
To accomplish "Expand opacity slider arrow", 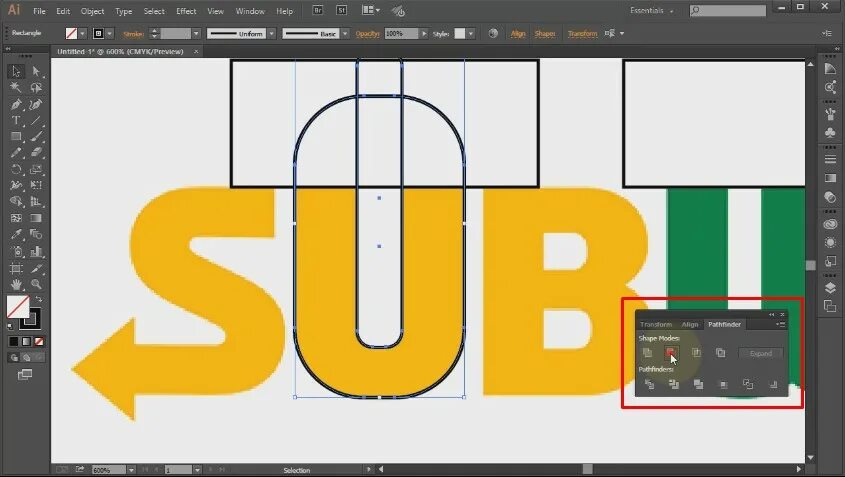I will click(x=424, y=33).
